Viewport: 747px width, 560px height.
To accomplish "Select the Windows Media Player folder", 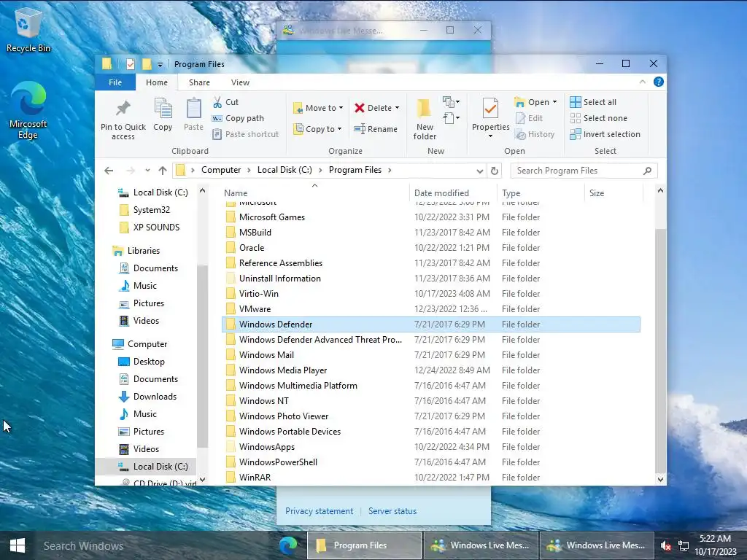I will 431,370.
